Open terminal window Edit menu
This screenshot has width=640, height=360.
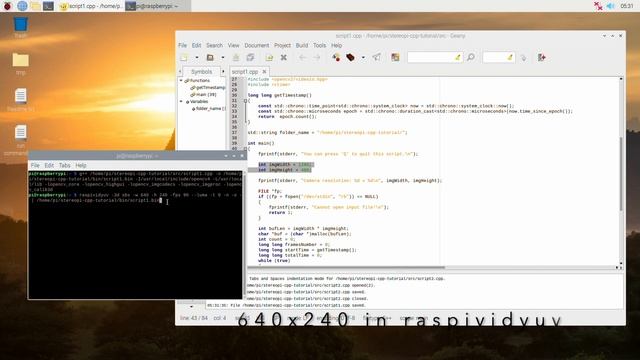pos(49,165)
